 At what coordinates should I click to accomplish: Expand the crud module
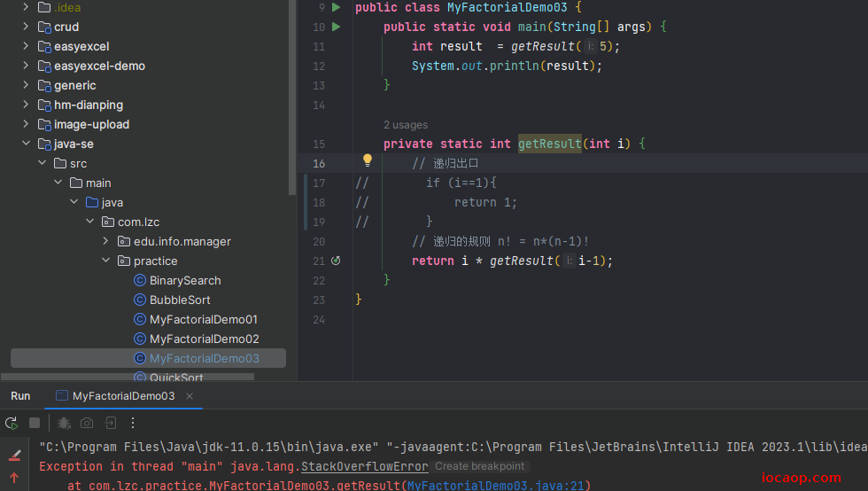click(26, 26)
